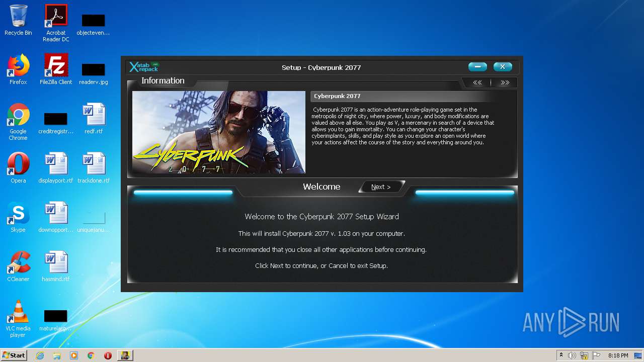Open the volume control tray icon
Screen dimensions: 644x362
click(572, 355)
